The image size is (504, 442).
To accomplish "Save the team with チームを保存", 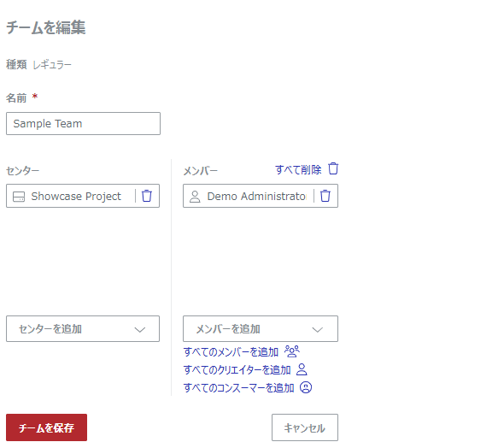I will (x=47, y=427).
